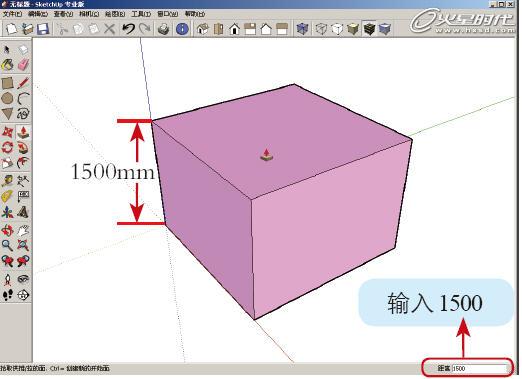Click the Cut scissors icon
The image size is (522, 379).
(x=62, y=29)
